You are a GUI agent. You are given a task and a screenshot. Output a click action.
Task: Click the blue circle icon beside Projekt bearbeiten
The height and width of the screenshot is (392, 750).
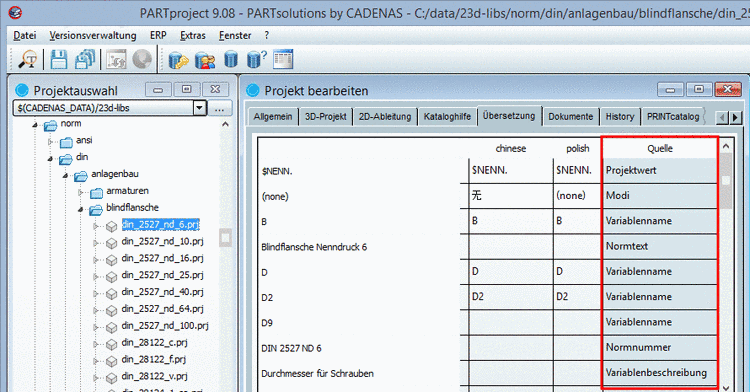[x=252, y=90]
